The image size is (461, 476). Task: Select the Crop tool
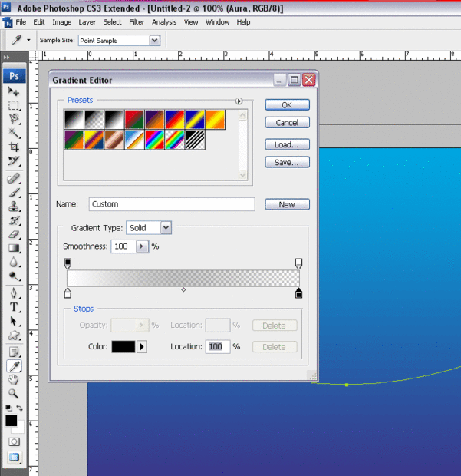(14, 147)
